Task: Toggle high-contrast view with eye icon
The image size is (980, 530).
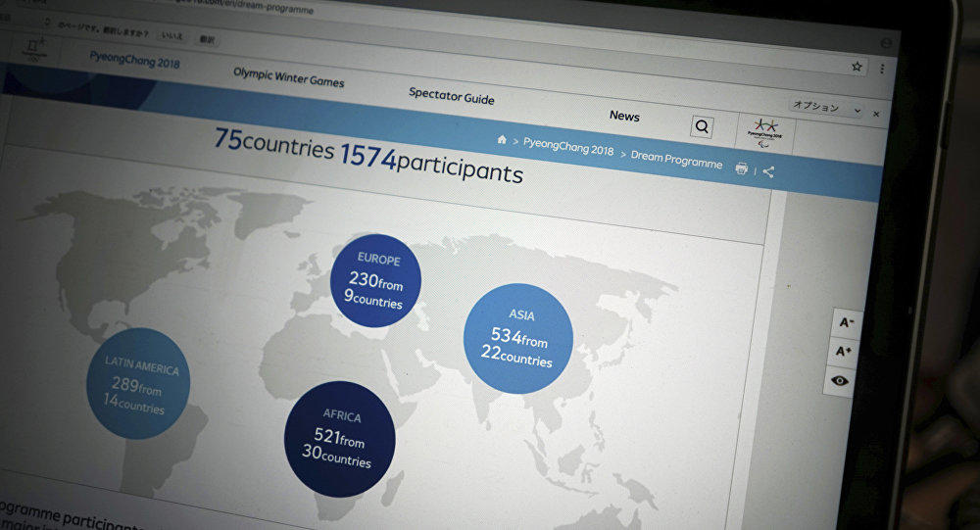Action: pos(840,380)
